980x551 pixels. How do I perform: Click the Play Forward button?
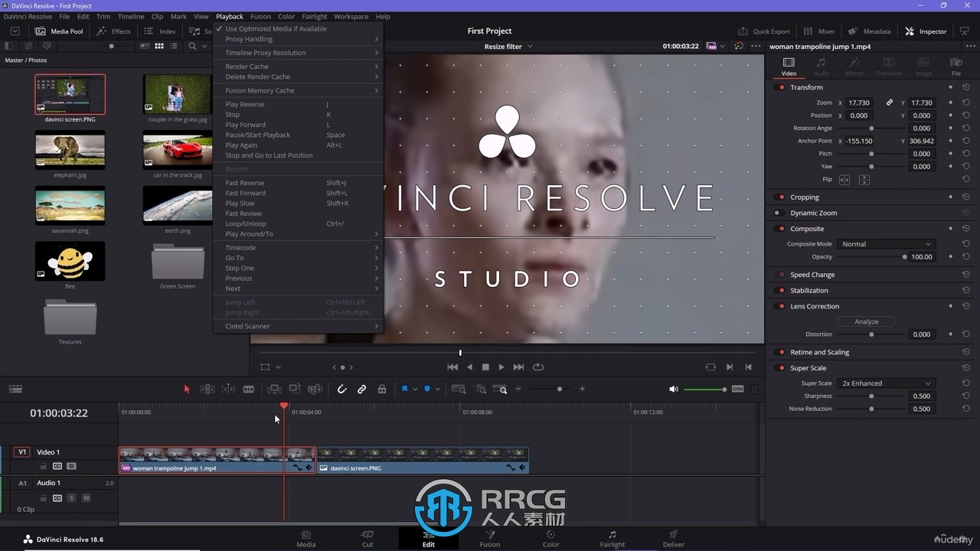(501, 367)
